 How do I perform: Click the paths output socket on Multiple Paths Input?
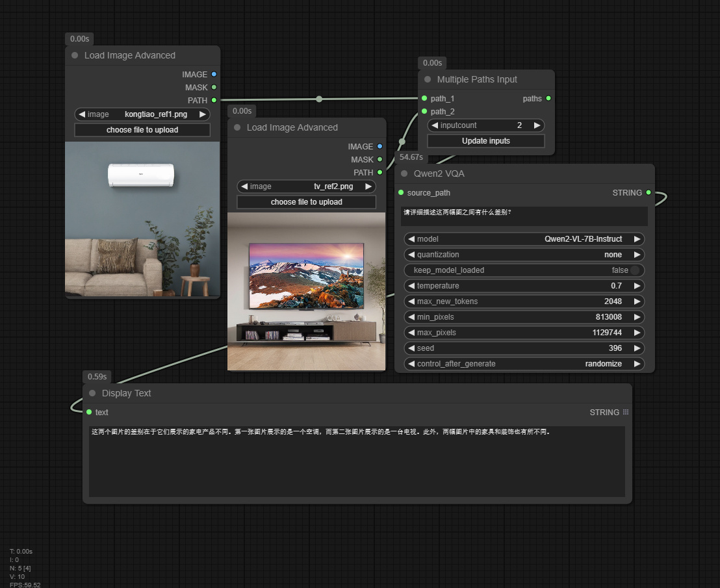click(548, 98)
